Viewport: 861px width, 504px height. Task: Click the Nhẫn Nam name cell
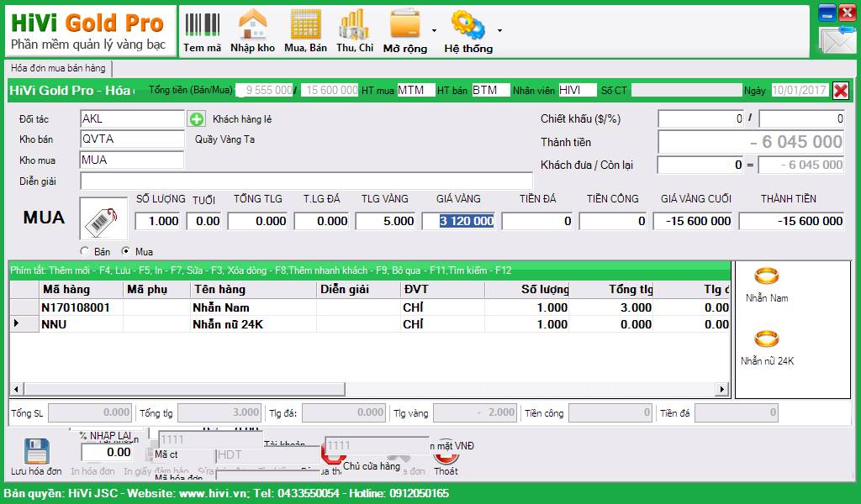(x=253, y=307)
